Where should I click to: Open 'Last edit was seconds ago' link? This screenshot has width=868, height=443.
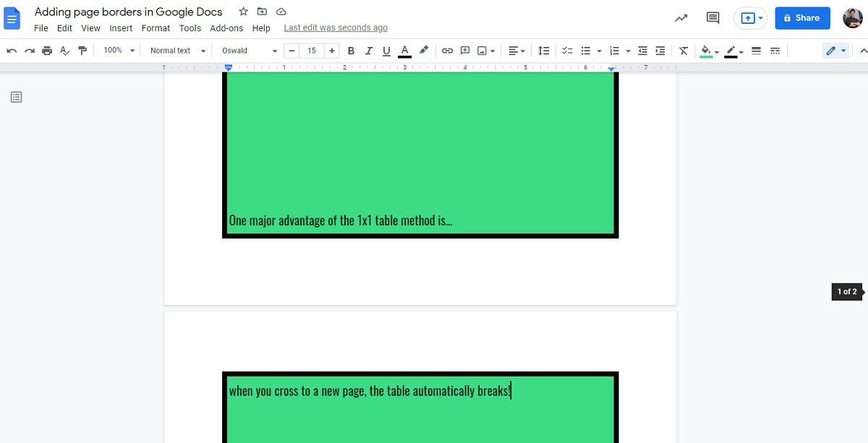pyautogui.click(x=336, y=28)
